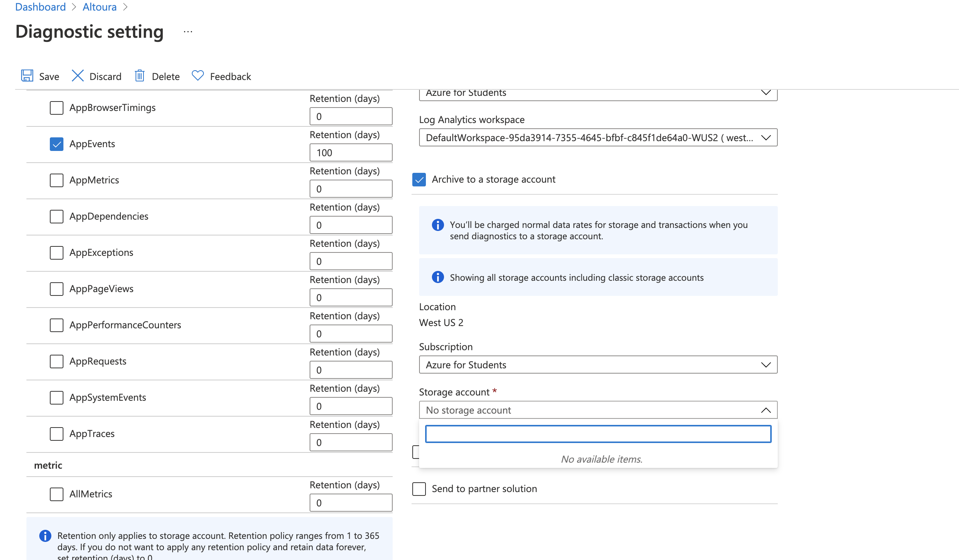Go to Dashboard breadcrumb
Screen dimensions: 959x560
click(x=40, y=7)
